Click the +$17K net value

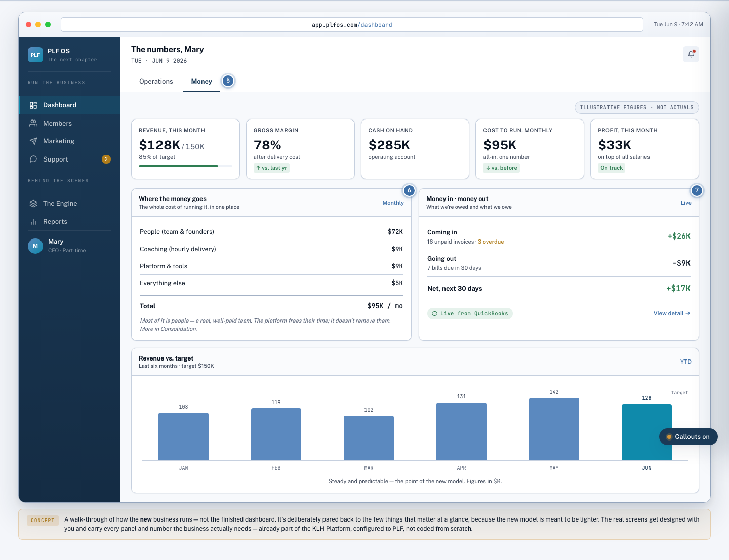coord(678,289)
